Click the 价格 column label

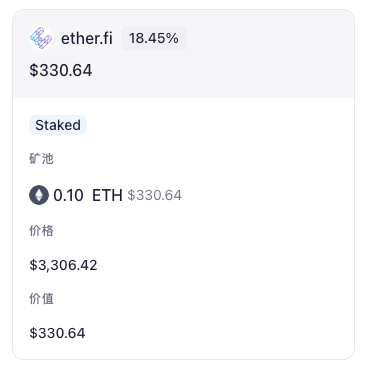tap(41, 231)
